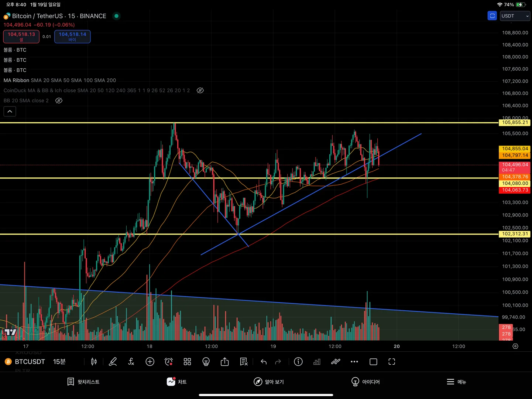Tap the bar chart financials icon

[317, 362]
